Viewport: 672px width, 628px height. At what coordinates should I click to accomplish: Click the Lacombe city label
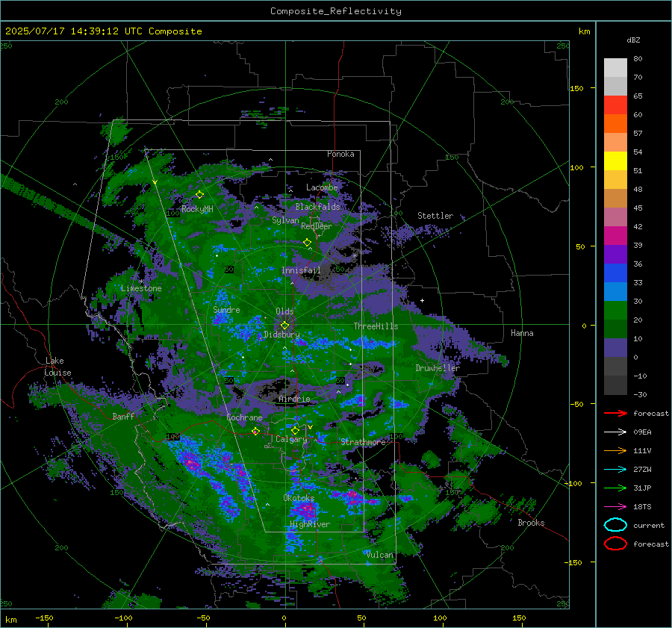[x=322, y=187]
